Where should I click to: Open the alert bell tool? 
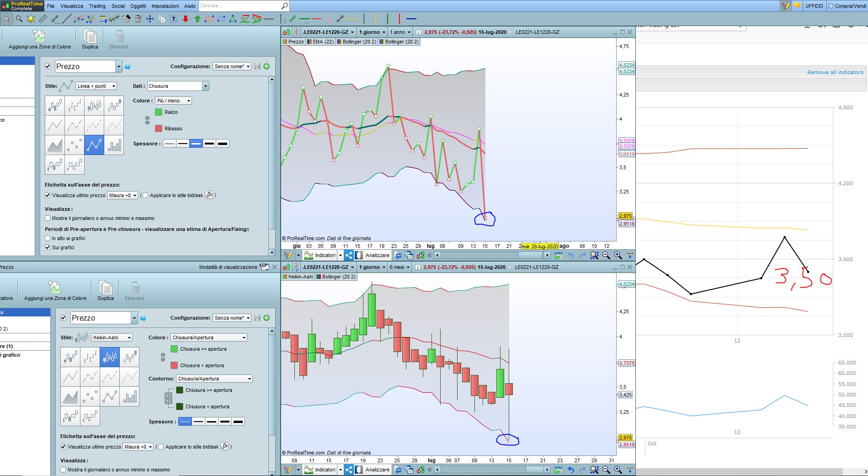(31, 19)
